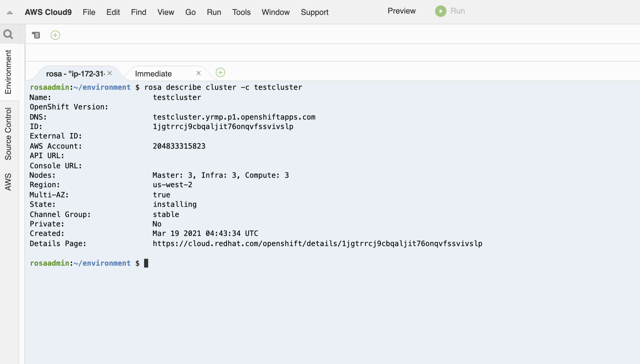Close the Immediate tab
The width and height of the screenshot is (640, 364).
[x=199, y=73]
